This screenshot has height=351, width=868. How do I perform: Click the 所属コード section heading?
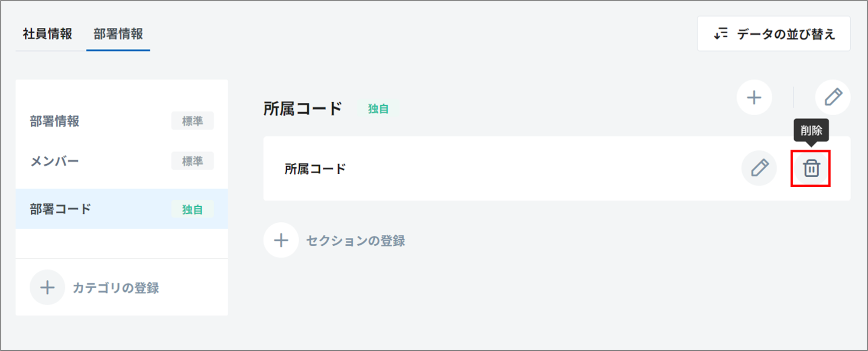pos(303,108)
